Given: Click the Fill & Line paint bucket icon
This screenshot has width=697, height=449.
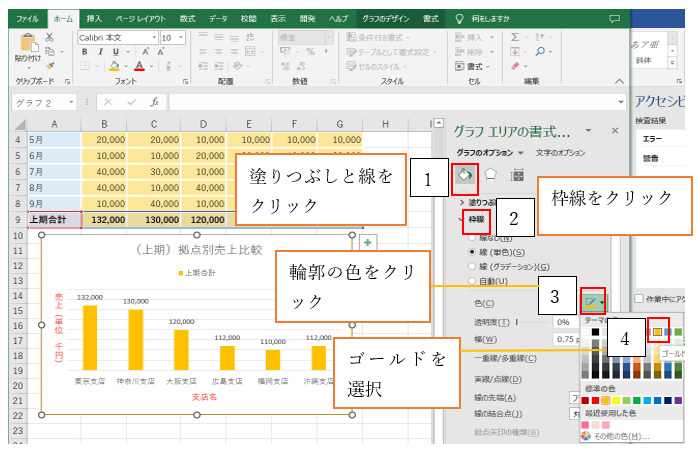Looking at the screenshot, I should [x=464, y=174].
